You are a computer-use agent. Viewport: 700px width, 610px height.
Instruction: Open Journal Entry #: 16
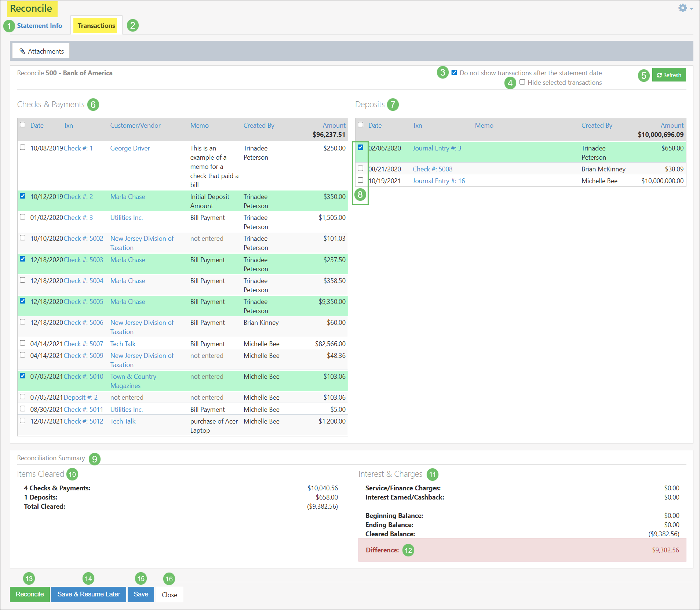[438, 181]
